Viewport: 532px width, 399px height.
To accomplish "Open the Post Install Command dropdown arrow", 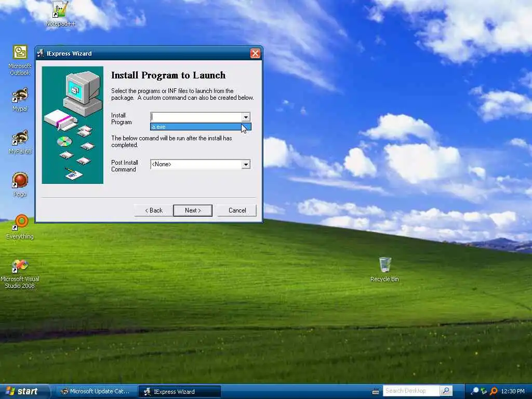I will point(246,165).
